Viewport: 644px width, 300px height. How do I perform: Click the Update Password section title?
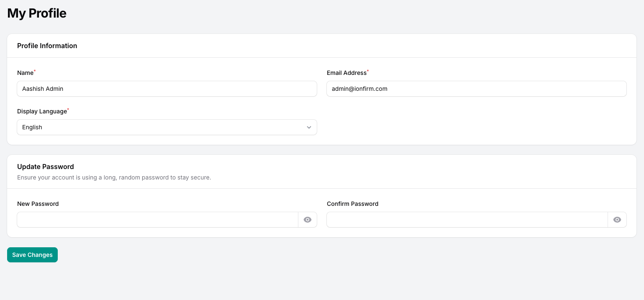tap(45, 167)
